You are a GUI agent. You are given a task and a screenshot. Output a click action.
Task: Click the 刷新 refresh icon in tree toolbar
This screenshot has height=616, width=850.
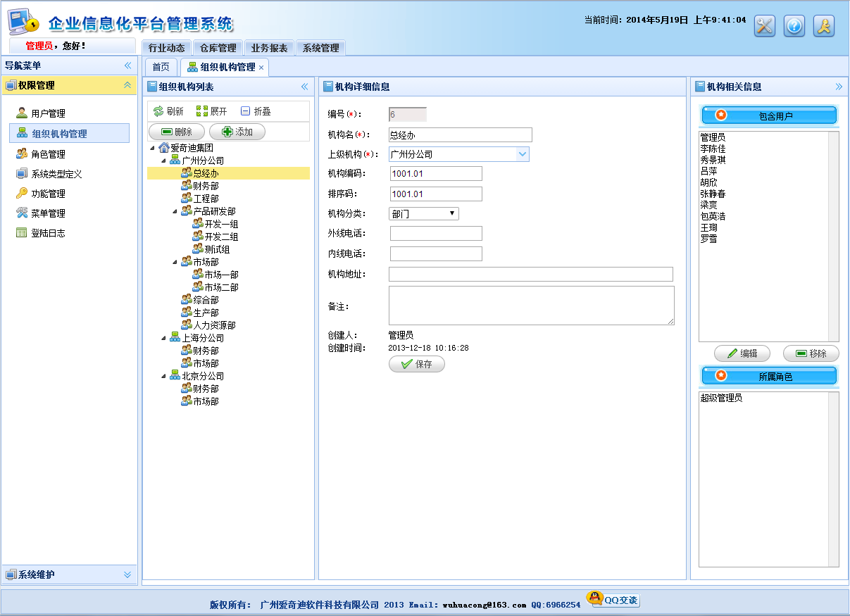158,111
